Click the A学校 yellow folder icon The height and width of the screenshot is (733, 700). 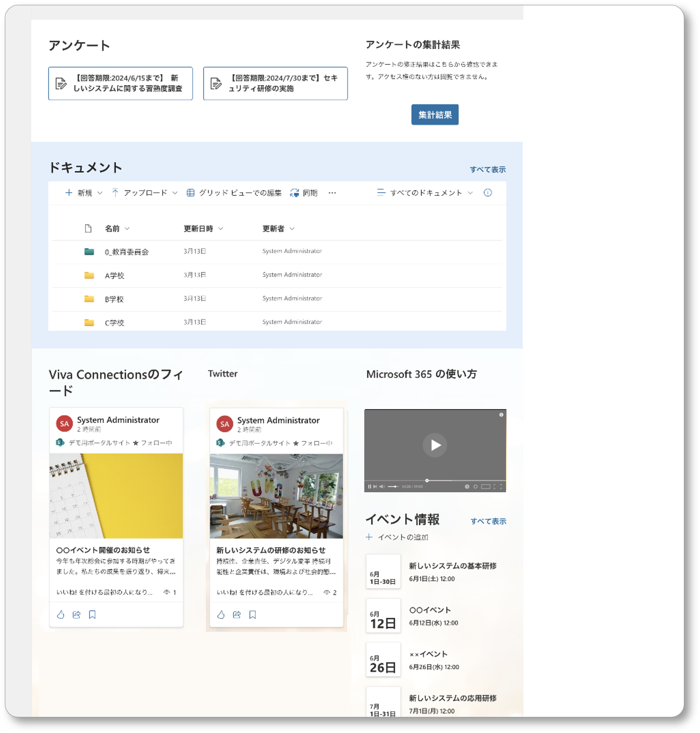click(x=89, y=275)
